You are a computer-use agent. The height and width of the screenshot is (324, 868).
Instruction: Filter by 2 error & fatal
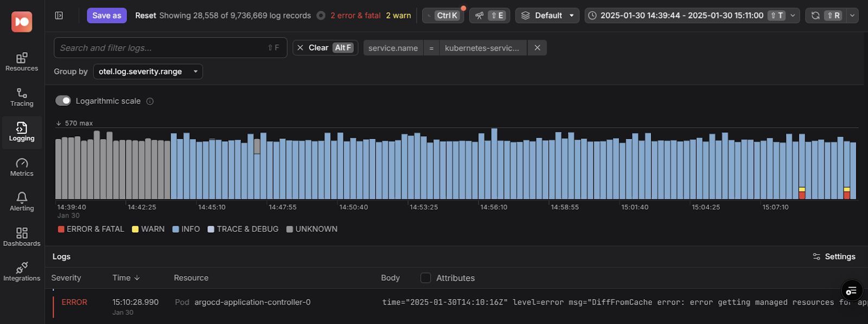pyautogui.click(x=355, y=16)
